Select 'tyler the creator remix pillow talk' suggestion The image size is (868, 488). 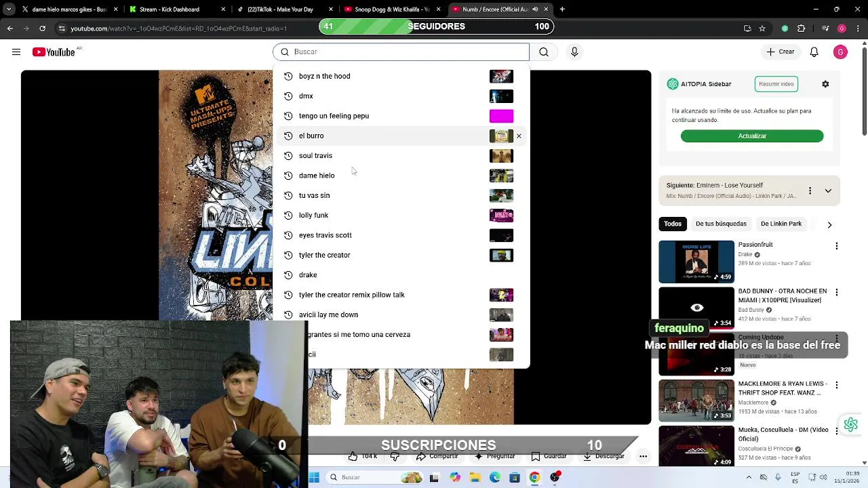[x=401, y=295]
